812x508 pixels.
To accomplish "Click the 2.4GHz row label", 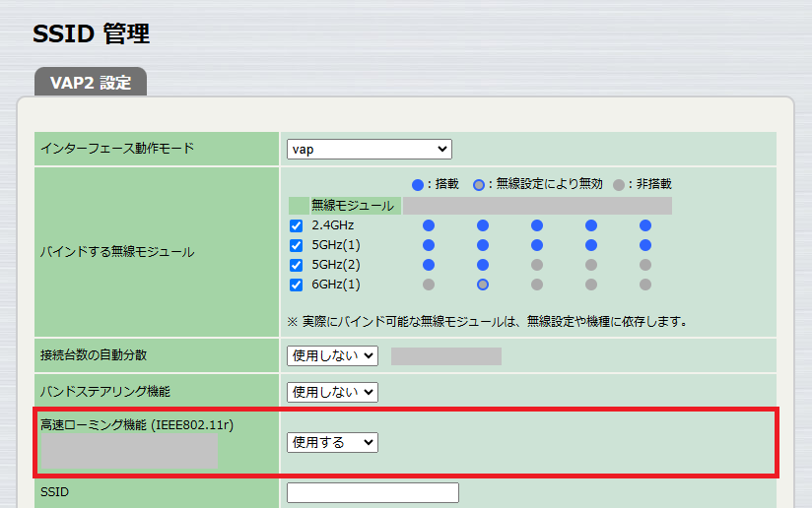I will (x=333, y=225).
